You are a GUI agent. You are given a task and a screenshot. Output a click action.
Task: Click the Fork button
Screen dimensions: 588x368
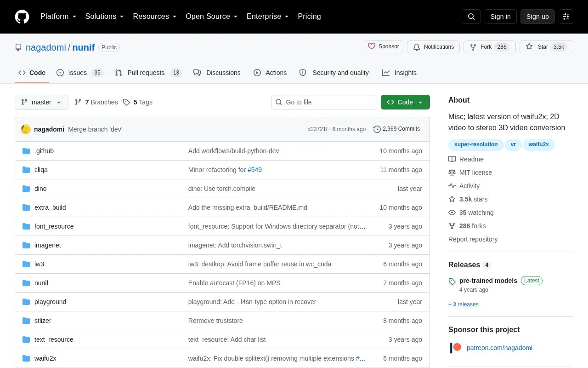click(x=490, y=47)
